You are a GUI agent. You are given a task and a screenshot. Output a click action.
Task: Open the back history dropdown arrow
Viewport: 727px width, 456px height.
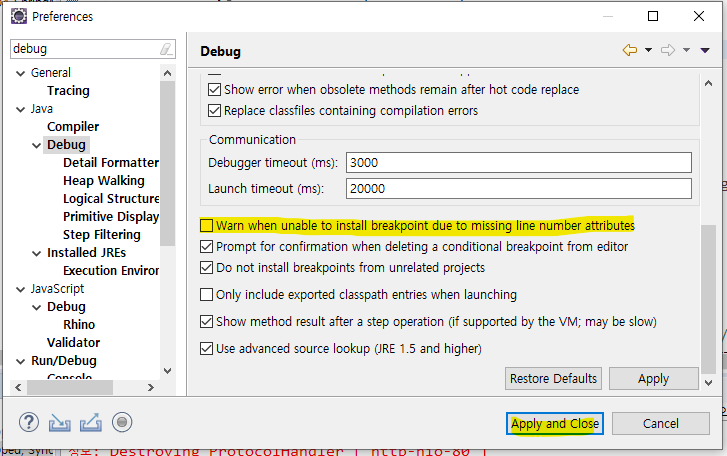pyautogui.click(x=648, y=50)
